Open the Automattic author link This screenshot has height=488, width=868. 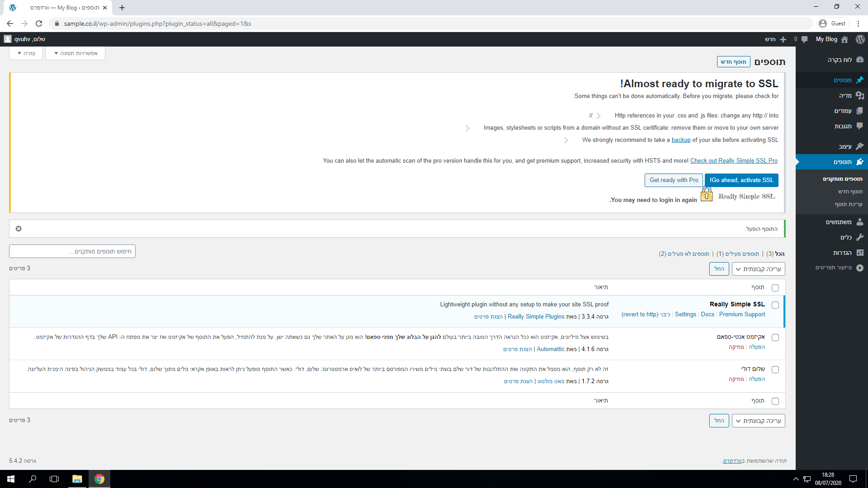[550, 349]
